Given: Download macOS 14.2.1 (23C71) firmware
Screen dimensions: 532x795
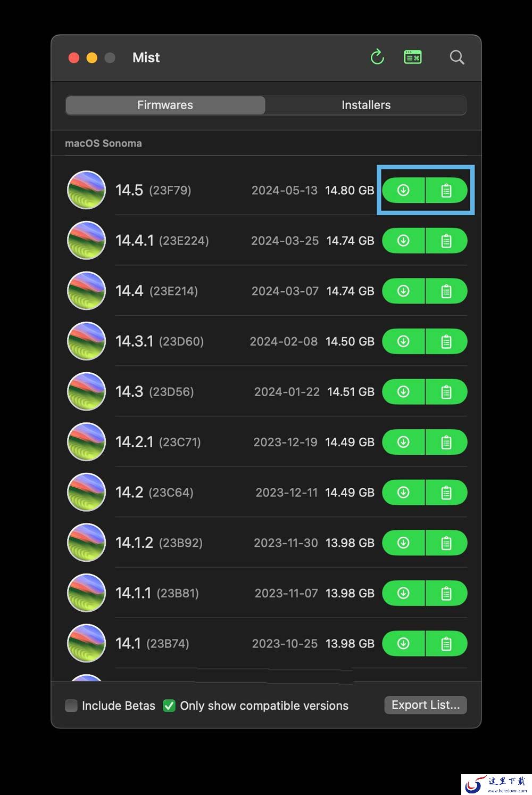Looking at the screenshot, I should [403, 442].
